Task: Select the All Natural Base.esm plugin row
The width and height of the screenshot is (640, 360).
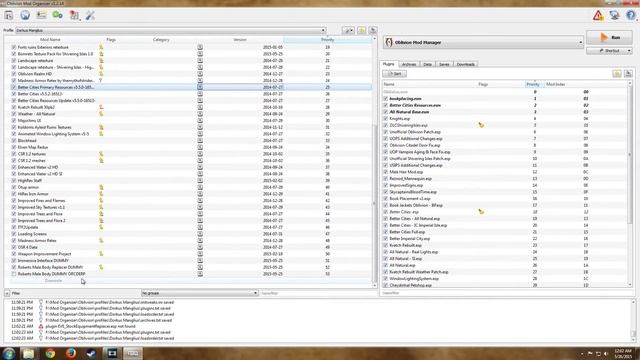Action: click(x=505, y=112)
